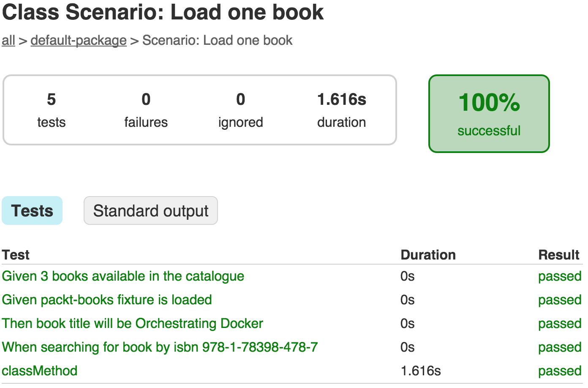Select 'Given 3 books available in the catalogue' test
588x388 pixels.
coord(123,276)
